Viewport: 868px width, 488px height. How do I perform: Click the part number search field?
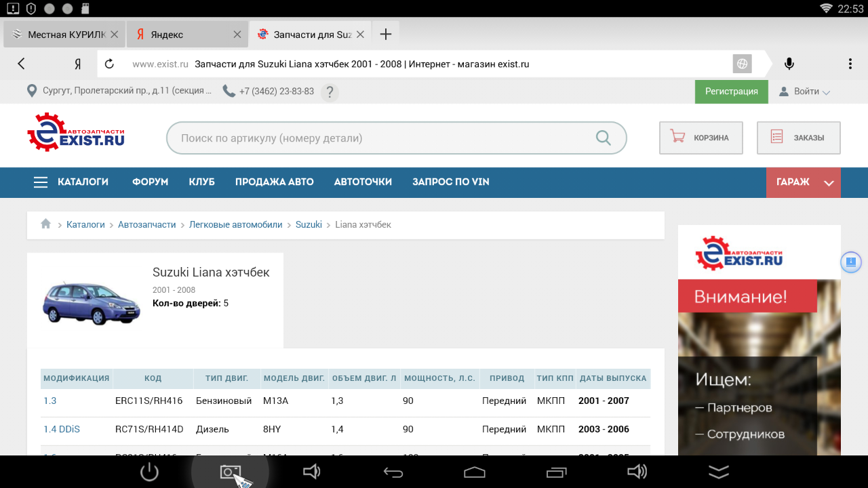click(380, 138)
